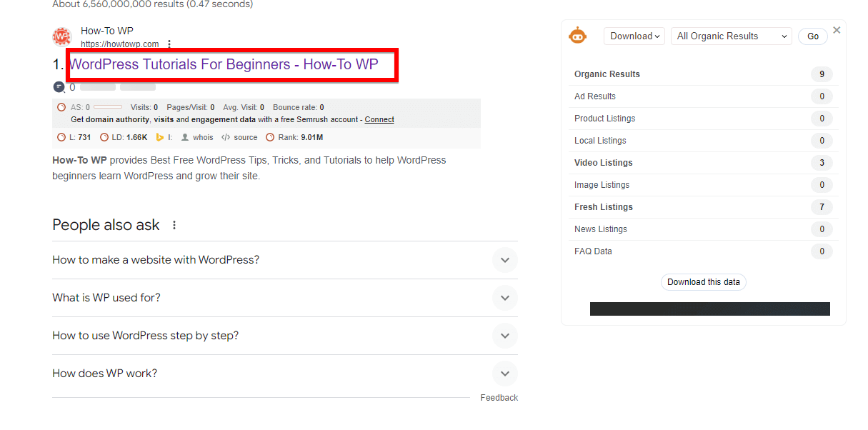Click the Bing icon in SEO bar
This screenshot has height=430, width=868.
[x=161, y=137]
